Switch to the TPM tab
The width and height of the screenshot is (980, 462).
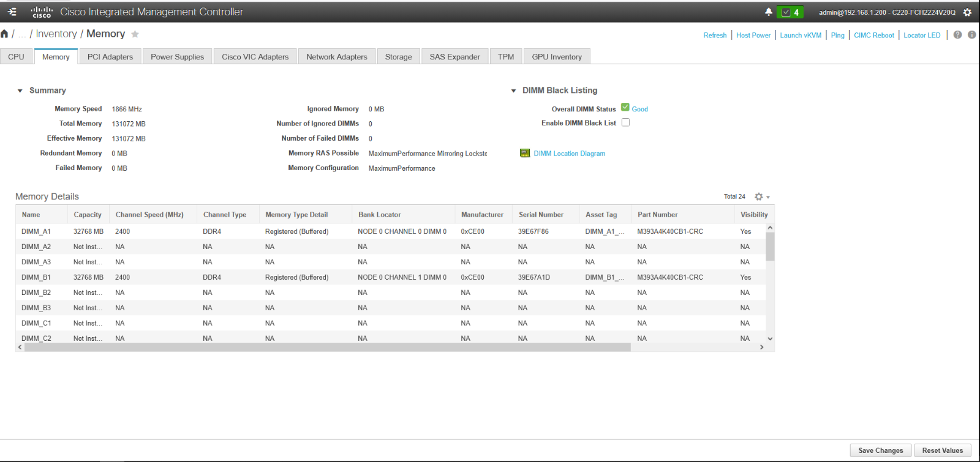pyautogui.click(x=506, y=56)
